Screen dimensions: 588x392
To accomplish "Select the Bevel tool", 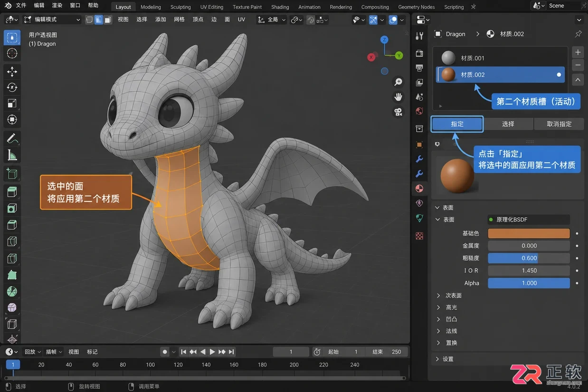I will 12,225.
